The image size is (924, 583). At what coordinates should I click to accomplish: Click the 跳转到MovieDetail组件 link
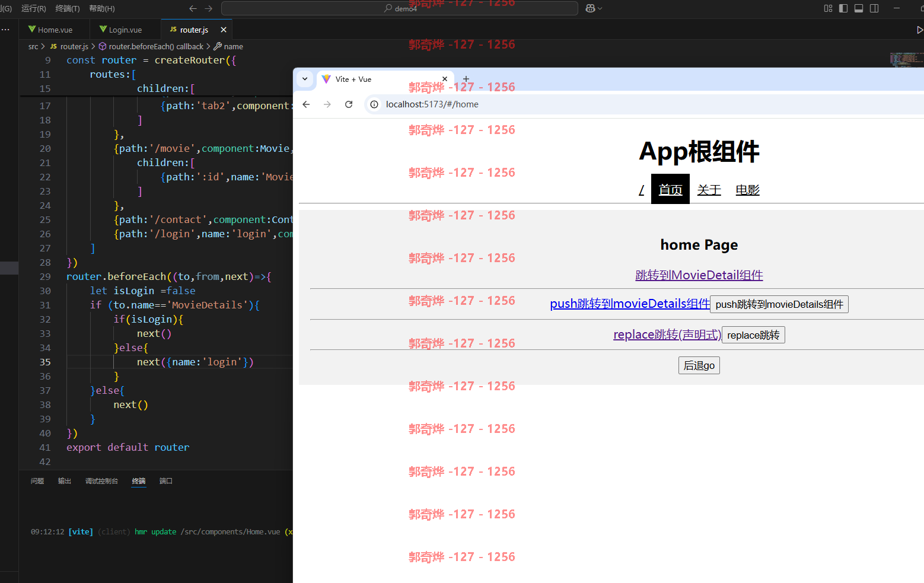coord(699,275)
